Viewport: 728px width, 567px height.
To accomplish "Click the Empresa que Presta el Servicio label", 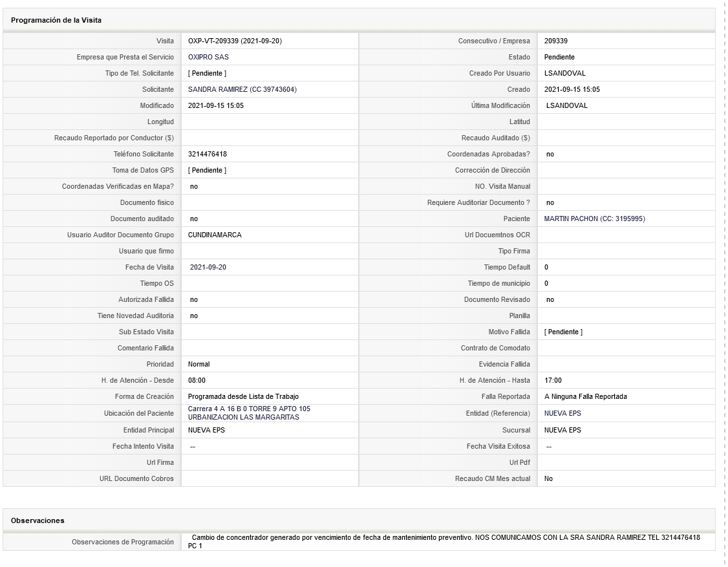I will click(125, 57).
